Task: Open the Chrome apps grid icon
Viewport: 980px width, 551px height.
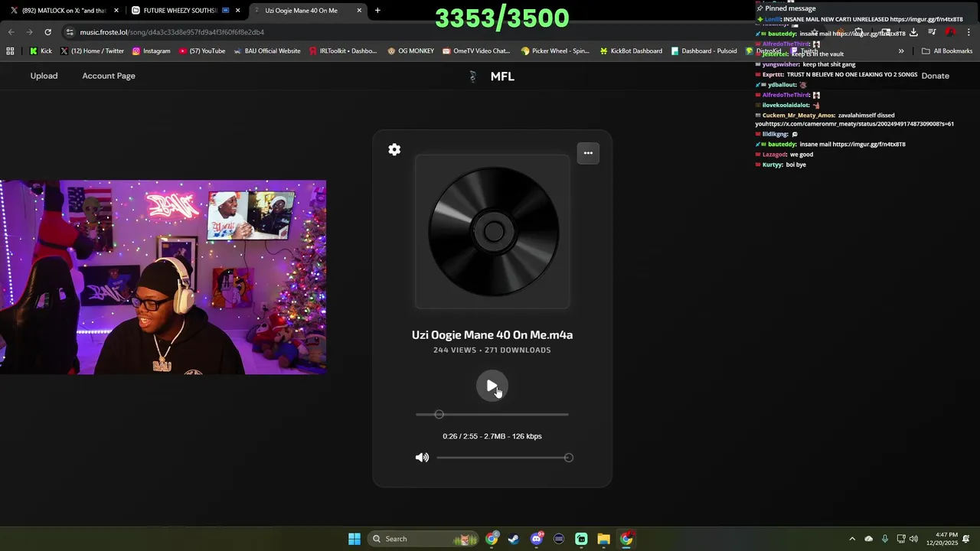Action: pos(10,51)
